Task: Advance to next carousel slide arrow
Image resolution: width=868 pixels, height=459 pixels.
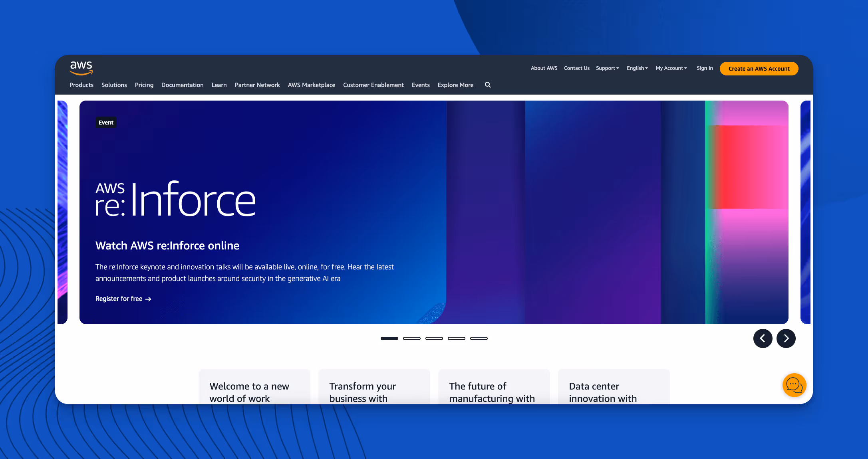Action: click(x=786, y=338)
